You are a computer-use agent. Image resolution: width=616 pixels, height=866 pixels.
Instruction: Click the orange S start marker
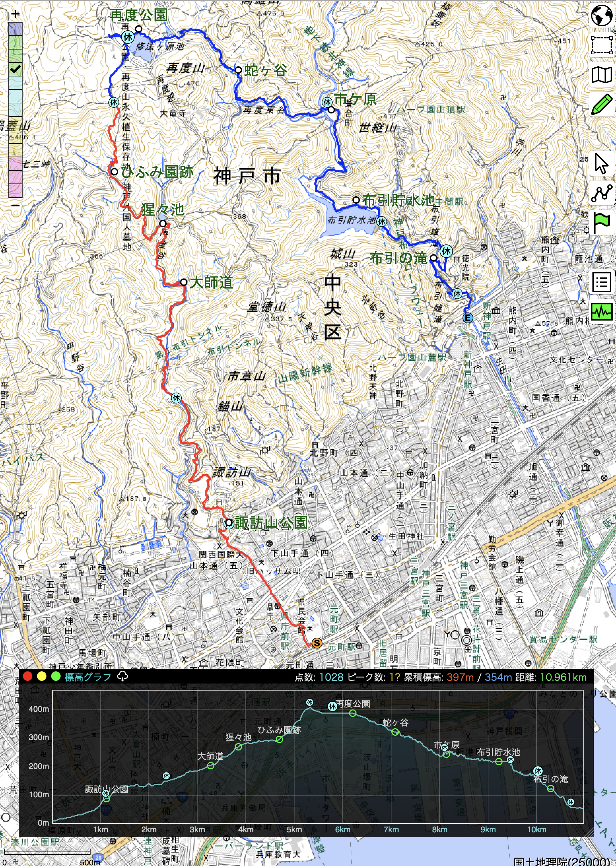tap(317, 643)
